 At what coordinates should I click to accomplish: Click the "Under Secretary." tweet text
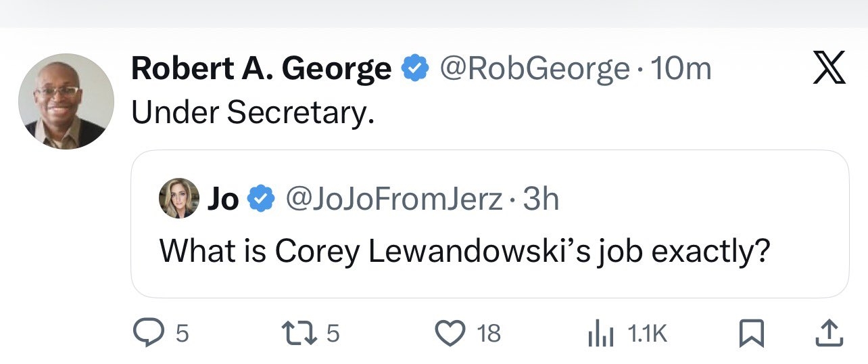click(x=253, y=114)
